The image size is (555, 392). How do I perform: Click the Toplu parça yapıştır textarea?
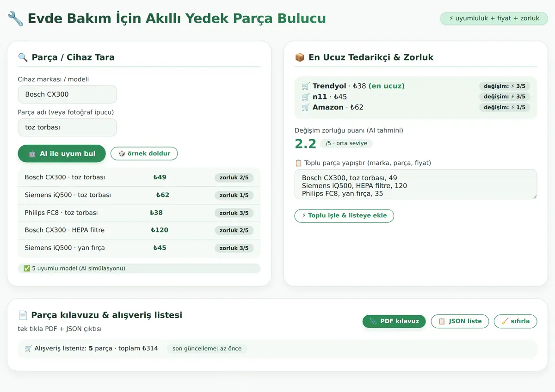pos(416,184)
